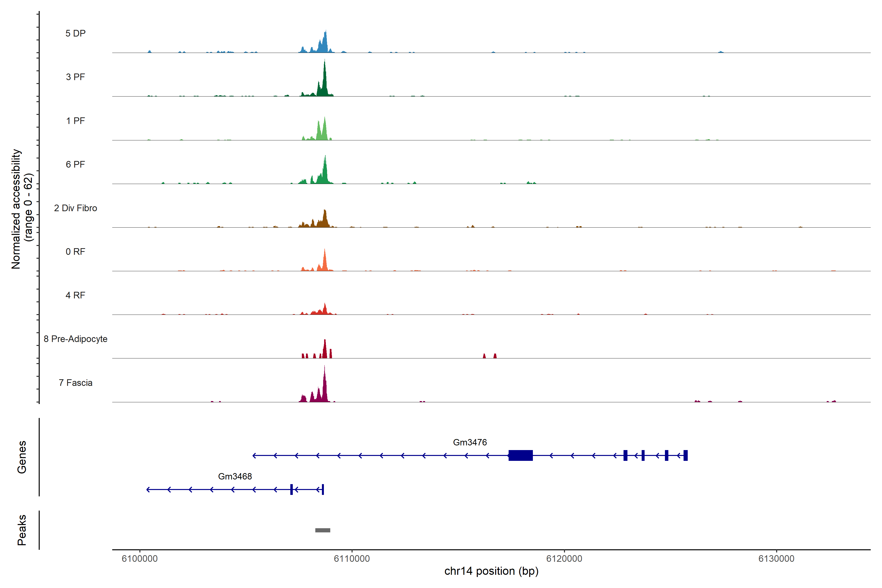Click the 3 PF dark green peak
Viewport: 882px width, 588px height.
325,84
